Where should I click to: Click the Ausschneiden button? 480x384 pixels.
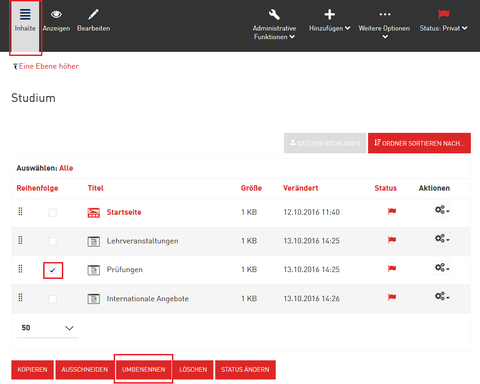click(85, 370)
